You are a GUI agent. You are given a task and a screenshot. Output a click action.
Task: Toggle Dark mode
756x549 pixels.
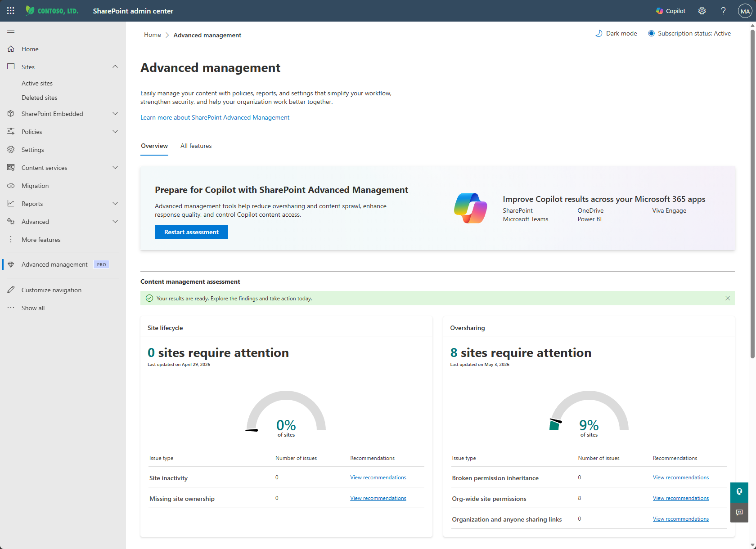pyautogui.click(x=616, y=33)
